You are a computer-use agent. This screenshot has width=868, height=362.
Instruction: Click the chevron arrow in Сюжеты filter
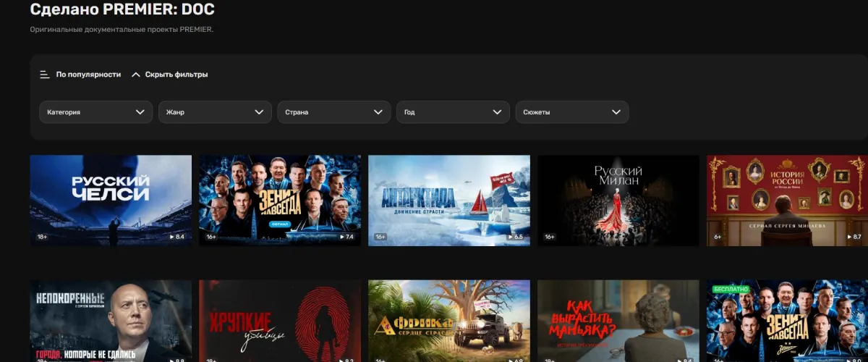click(616, 112)
